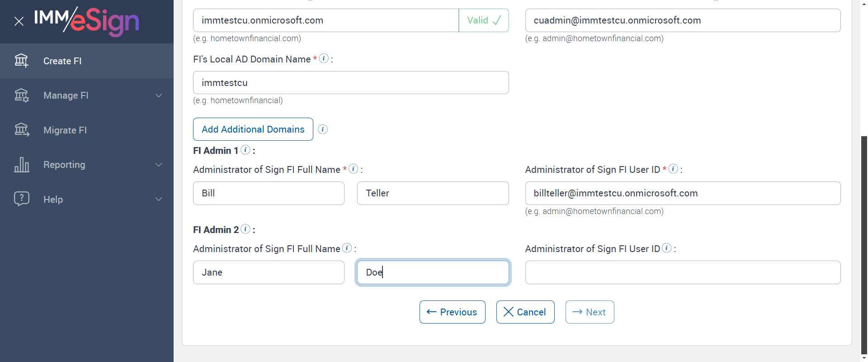The height and width of the screenshot is (362, 868).
Task: Open the Create FI menu item
Action: point(62,61)
